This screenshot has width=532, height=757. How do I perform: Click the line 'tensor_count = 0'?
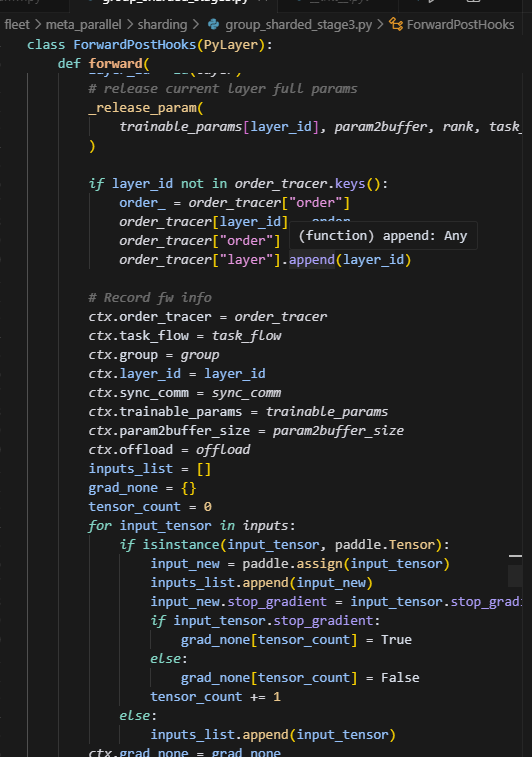coord(150,507)
